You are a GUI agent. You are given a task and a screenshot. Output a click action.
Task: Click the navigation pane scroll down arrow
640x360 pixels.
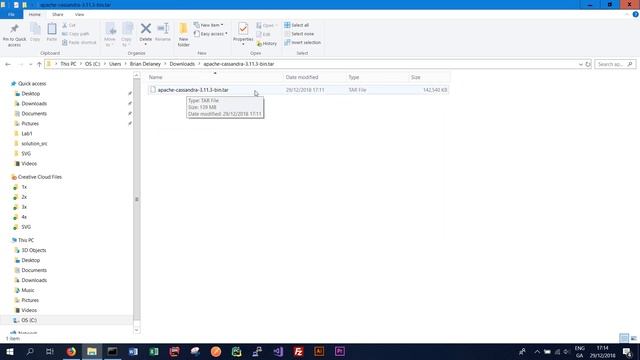[x=137, y=330]
